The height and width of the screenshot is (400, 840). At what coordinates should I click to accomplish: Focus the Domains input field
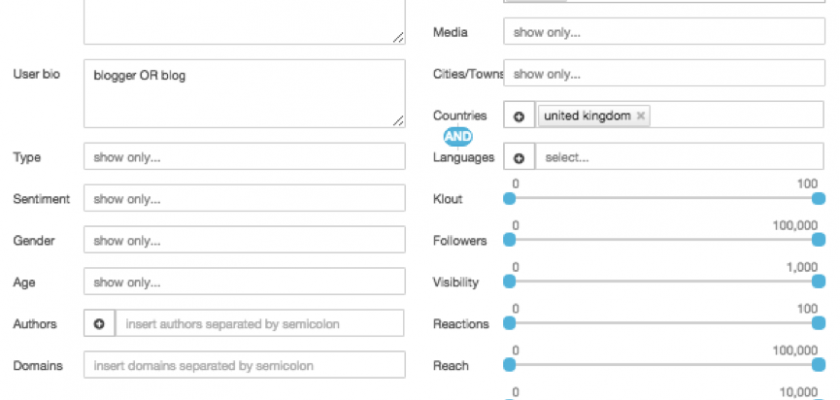(244, 366)
